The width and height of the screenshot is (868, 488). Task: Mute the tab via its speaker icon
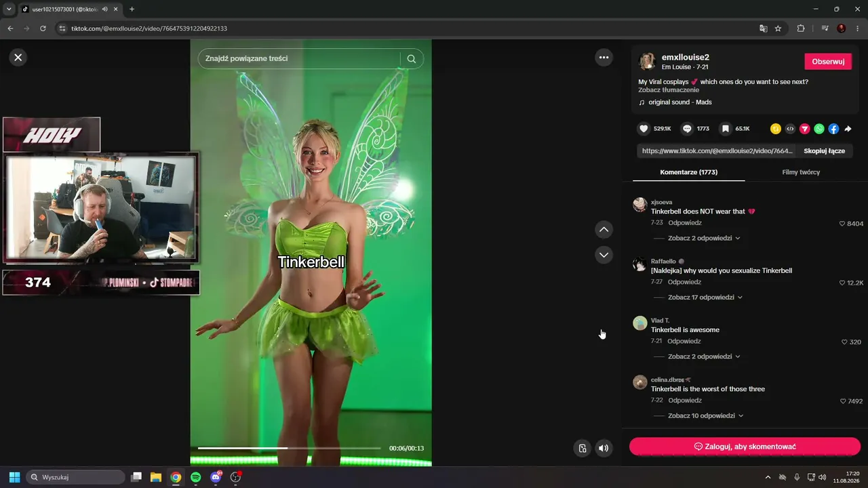(105, 9)
